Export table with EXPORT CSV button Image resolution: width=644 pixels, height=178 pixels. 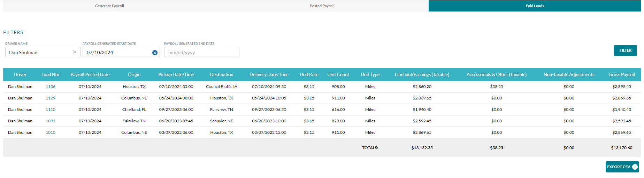622,167
